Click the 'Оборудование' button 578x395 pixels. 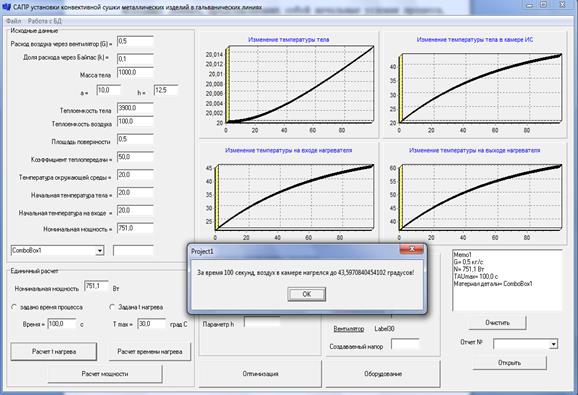click(383, 374)
